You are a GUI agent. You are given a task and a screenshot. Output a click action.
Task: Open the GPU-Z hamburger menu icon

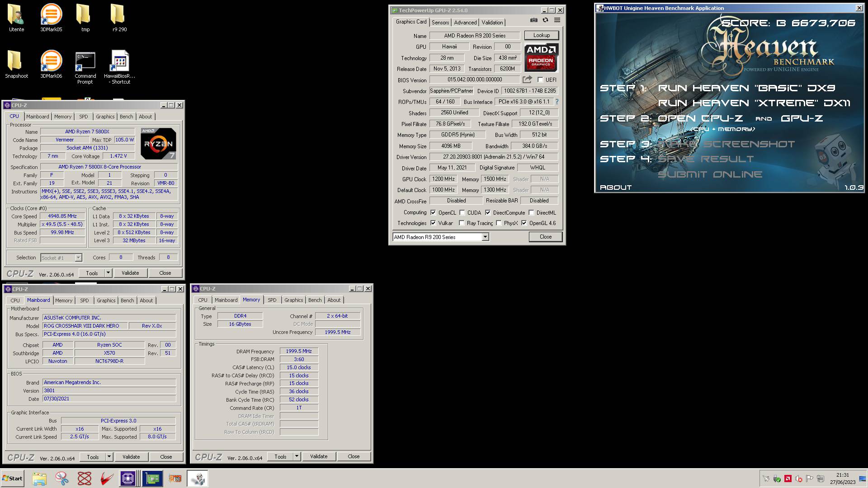pos(557,20)
